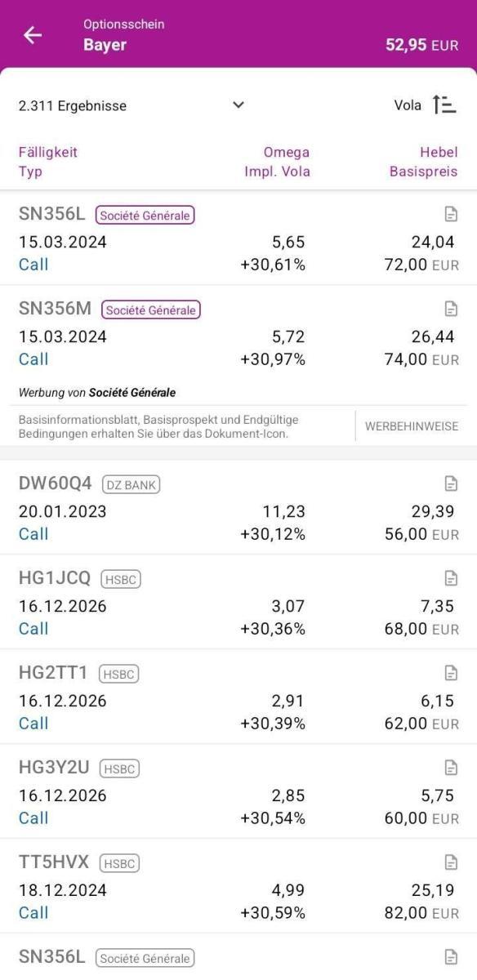Open the document icon for TT5HVX
Viewport: 477px width, 980px height.
pyautogui.click(x=450, y=862)
